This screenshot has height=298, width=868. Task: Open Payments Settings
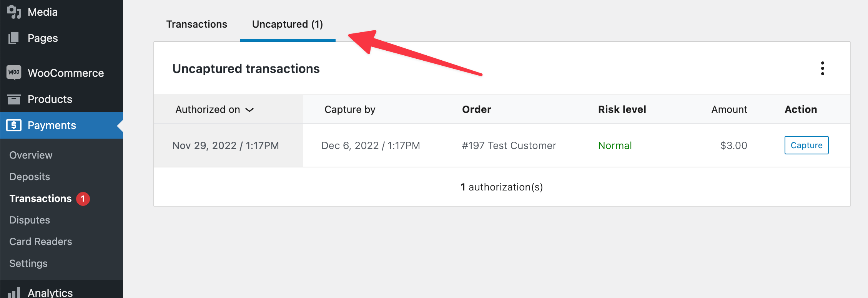[28, 263]
